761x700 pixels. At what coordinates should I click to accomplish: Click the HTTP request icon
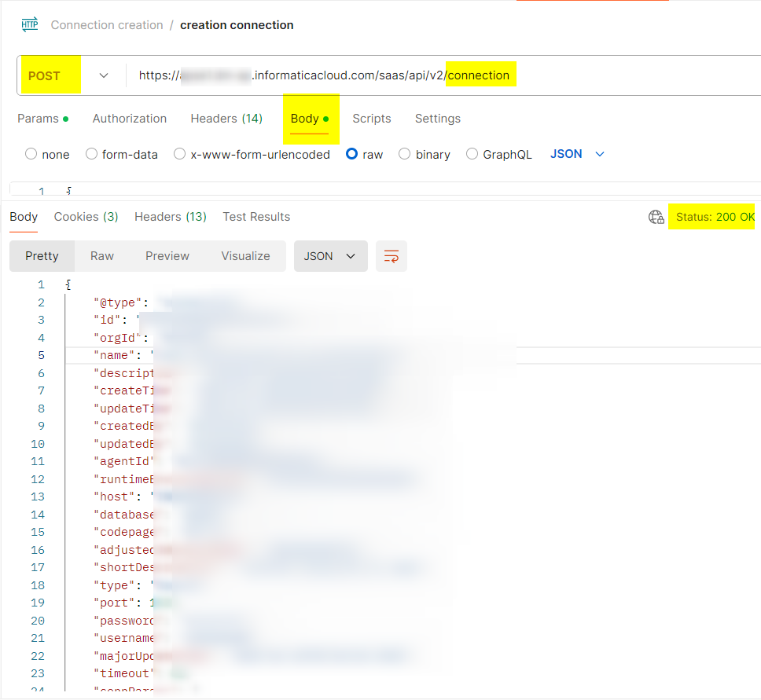tap(30, 24)
